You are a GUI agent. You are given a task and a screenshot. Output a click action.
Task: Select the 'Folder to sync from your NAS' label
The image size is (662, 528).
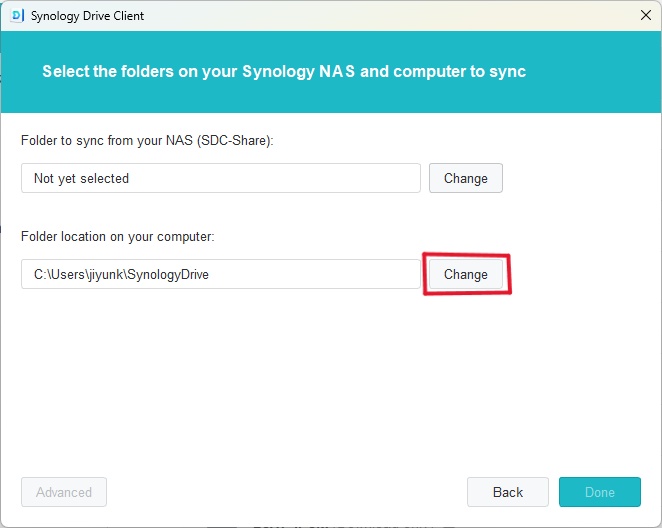click(110, 141)
